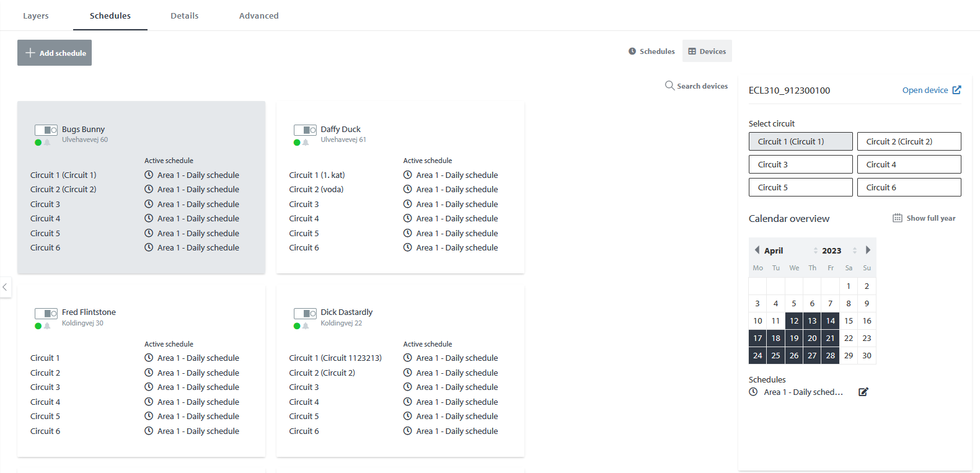980x473 pixels.
Task: Click the edit icon beside Area 1 schedule
Action: point(863,392)
